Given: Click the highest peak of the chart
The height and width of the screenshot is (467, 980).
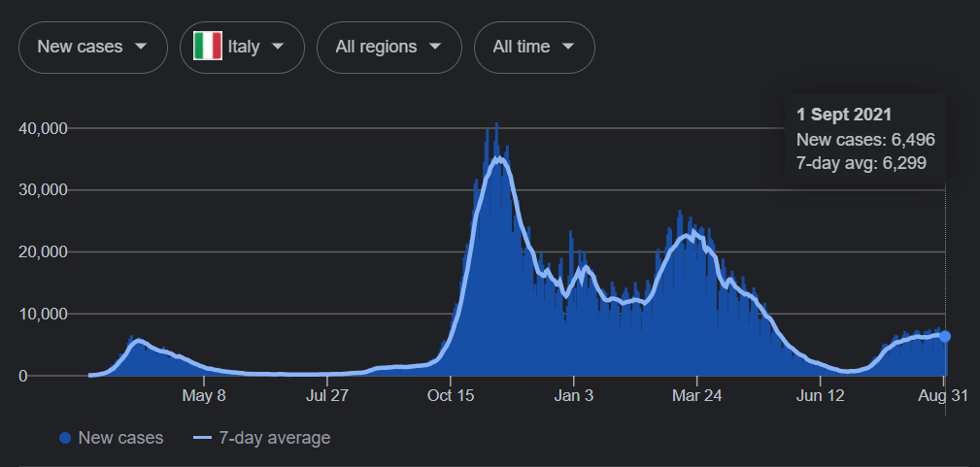Looking at the screenshot, I should click(x=497, y=124).
